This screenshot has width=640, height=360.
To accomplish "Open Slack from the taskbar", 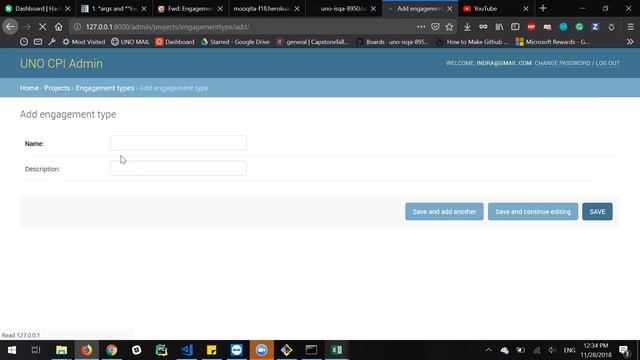I will click(136, 350).
